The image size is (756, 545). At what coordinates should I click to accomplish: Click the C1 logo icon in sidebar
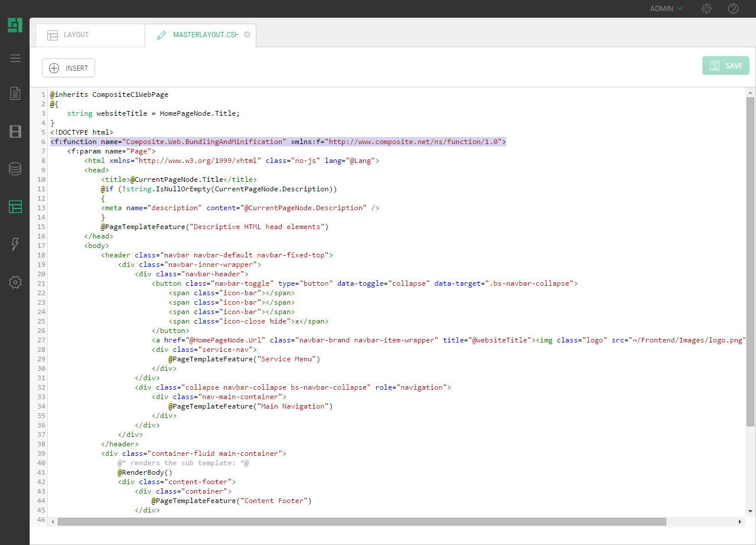(15, 25)
